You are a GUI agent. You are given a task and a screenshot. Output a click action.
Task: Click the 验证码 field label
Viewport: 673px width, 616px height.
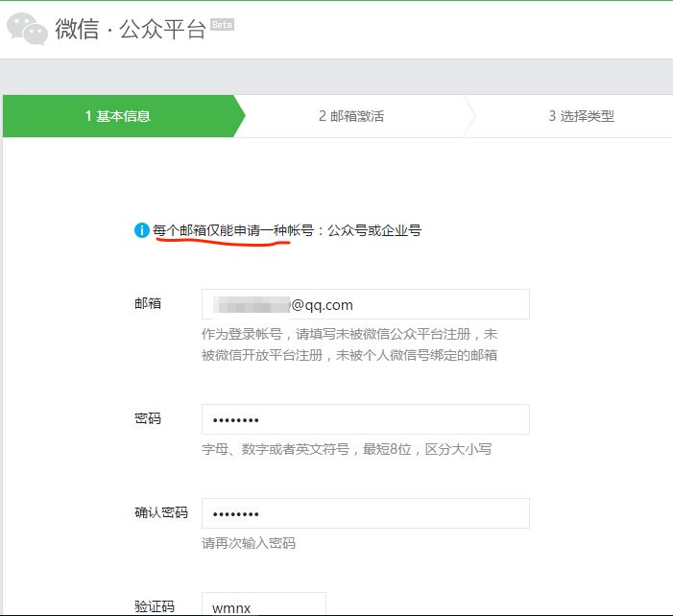click(155, 606)
